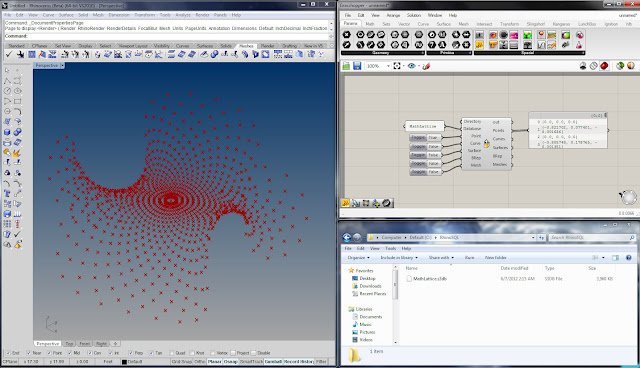The height and width of the screenshot is (368, 640).
Task: Click first yellow icon in Grasshopper canvas bottom toolbar
Action: point(346,203)
